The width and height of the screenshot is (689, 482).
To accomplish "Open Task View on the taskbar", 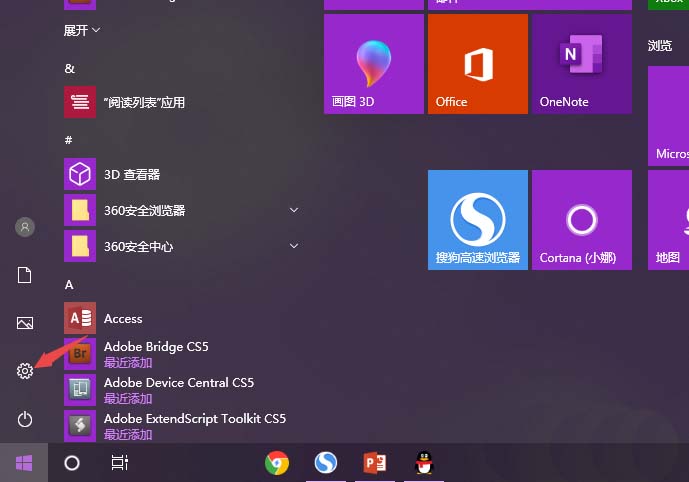I will point(120,463).
